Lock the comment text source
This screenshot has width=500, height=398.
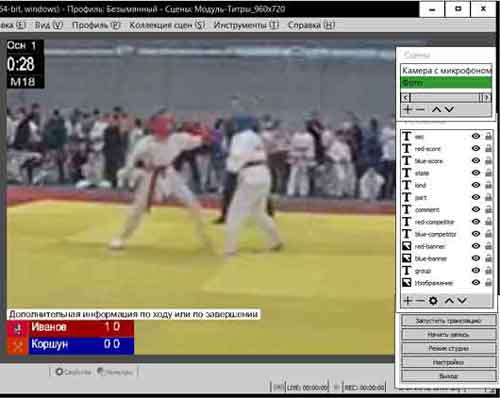coord(488,209)
